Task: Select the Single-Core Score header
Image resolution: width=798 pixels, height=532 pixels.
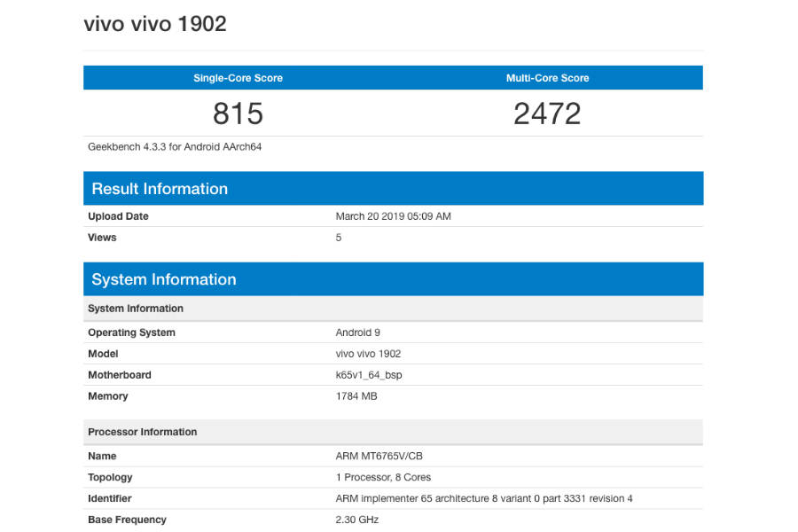Action: click(x=238, y=78)
